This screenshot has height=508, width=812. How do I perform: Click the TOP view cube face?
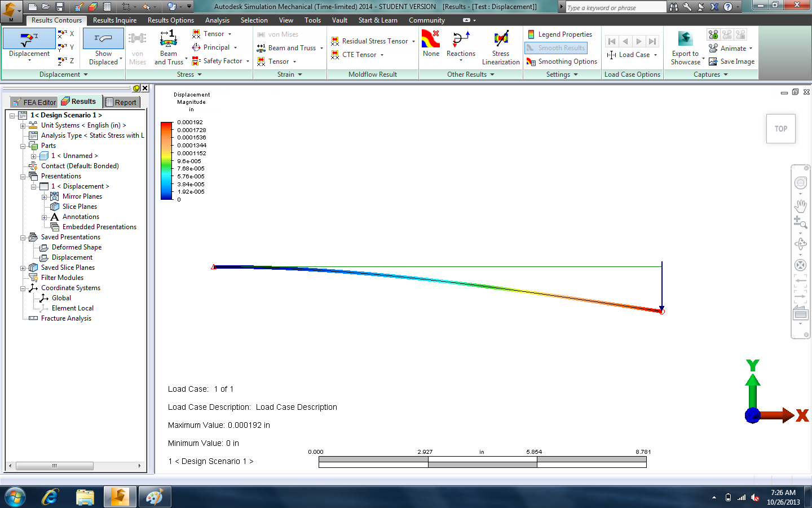click(x=781, y=129)
